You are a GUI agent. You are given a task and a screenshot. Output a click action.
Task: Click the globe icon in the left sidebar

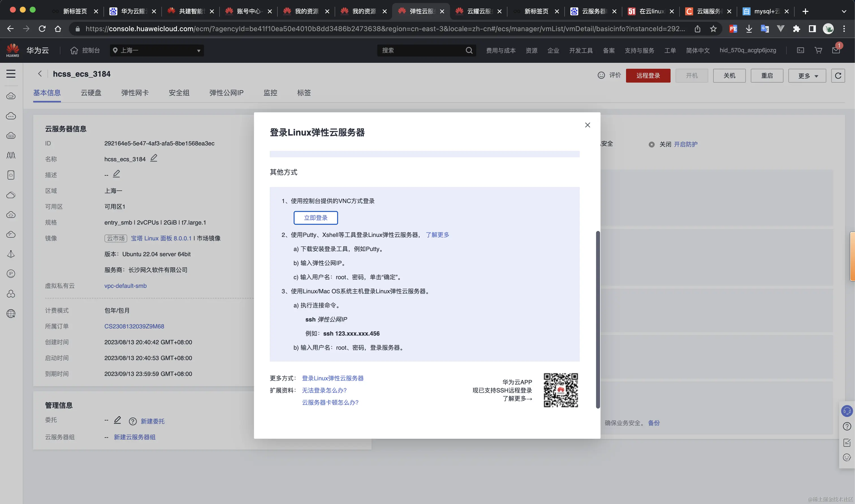tap(11, 314)
